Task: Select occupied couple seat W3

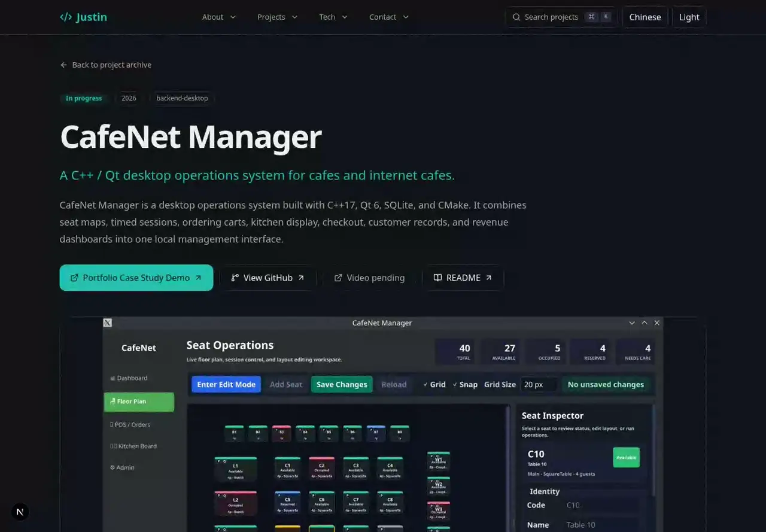Action: 439,511
